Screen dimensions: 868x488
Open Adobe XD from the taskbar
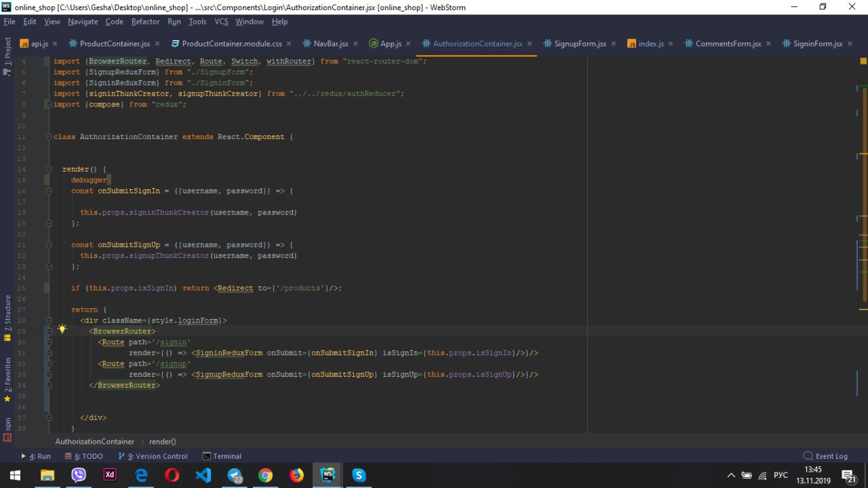tap(110, 475)
